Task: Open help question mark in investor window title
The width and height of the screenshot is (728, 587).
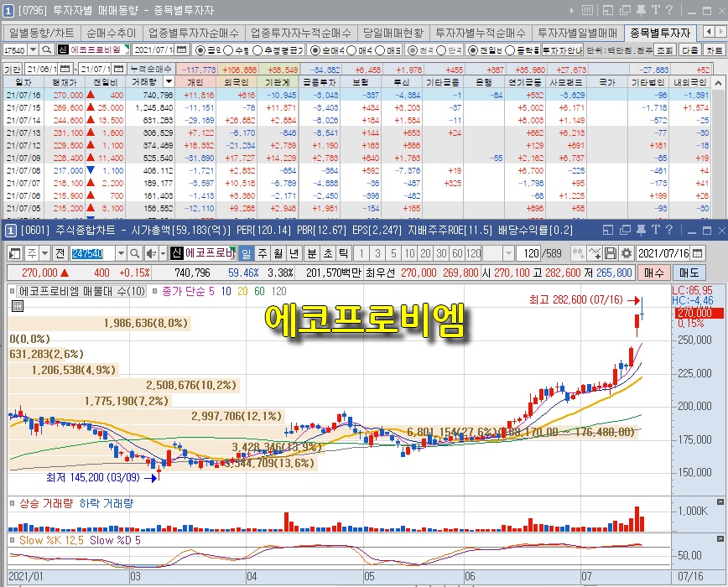Action: pos(669,10)
